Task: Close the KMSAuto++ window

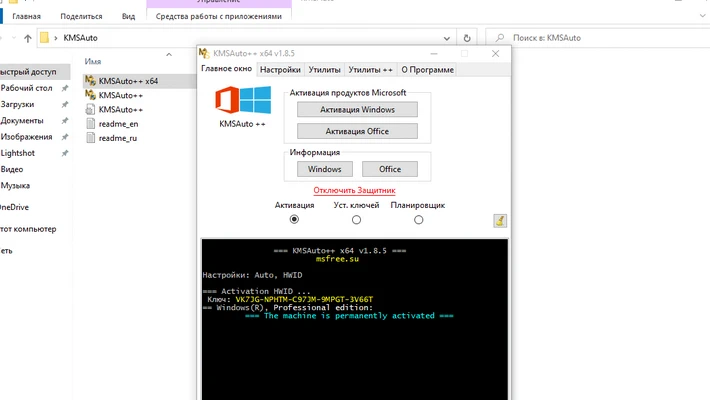Action: click(495, 53)
